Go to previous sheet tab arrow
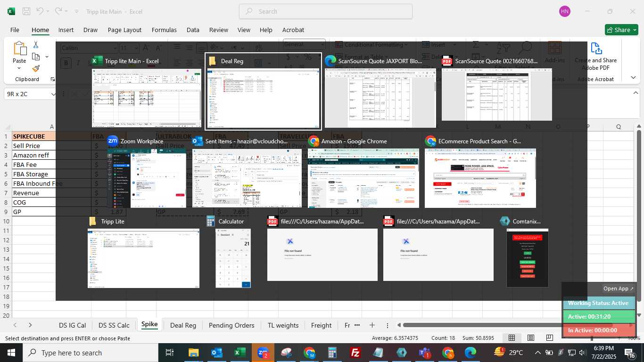 tap(15, 325)
